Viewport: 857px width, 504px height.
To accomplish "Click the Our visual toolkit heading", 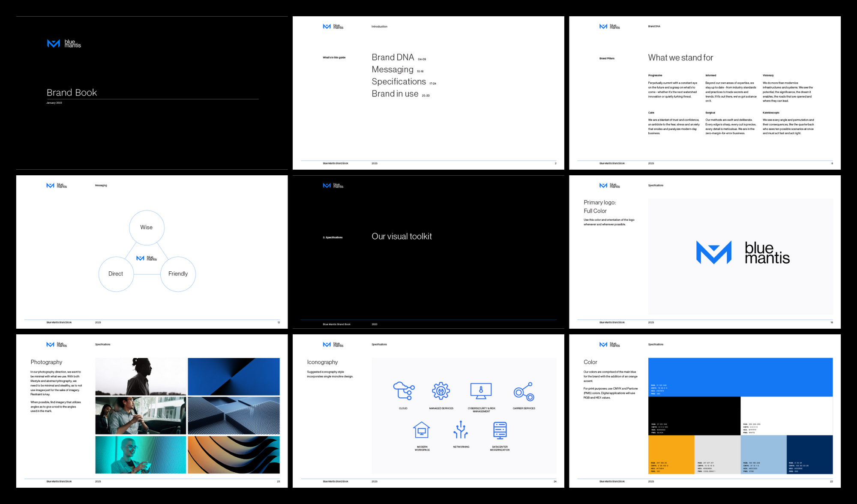I will [x=402, y=237].
